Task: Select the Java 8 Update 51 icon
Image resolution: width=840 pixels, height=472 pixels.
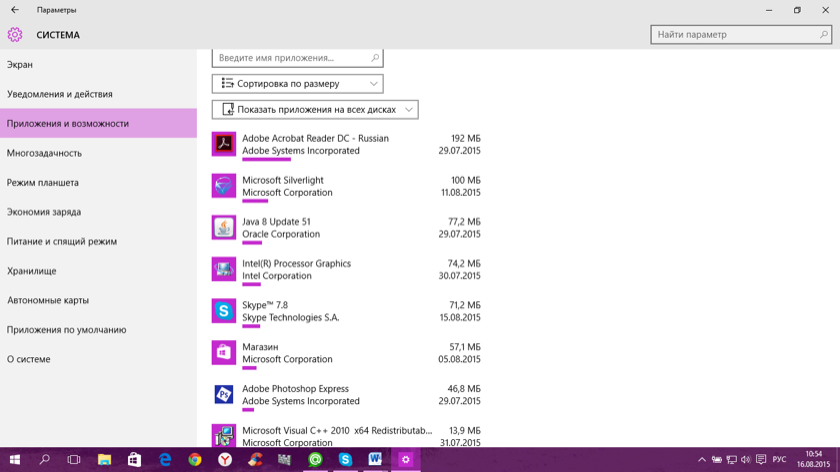Action: tap(224, 228)
